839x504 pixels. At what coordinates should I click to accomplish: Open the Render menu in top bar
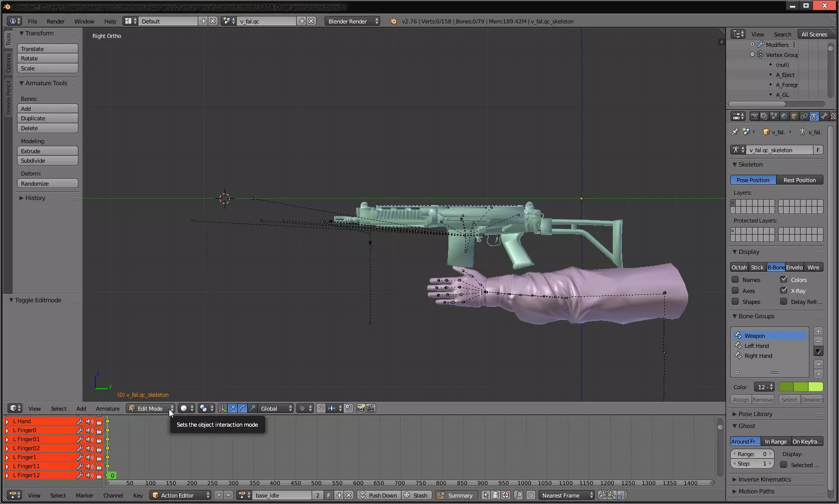point(55,21)
